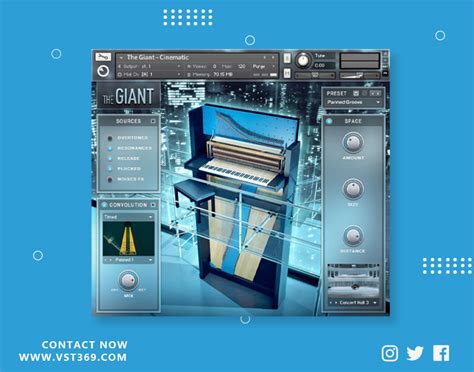Toggle the Convolution power button
This screenshot has width=474, height=372.
pos(104,205)
